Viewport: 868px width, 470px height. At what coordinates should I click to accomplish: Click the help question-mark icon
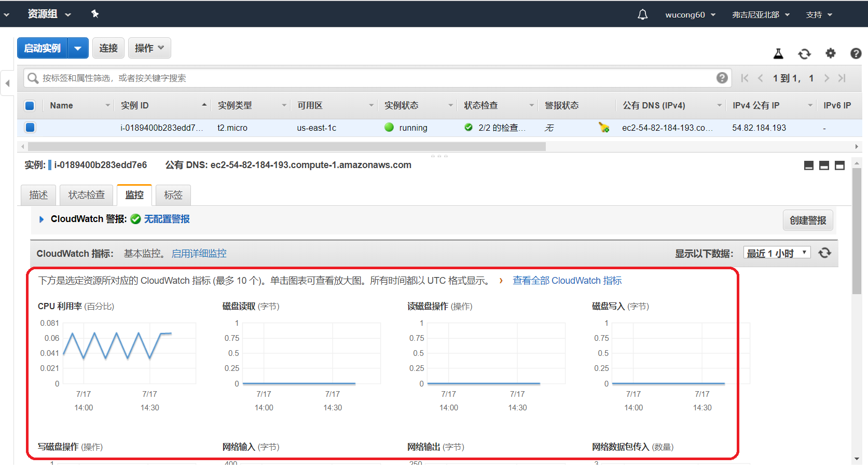coord(856,53)
